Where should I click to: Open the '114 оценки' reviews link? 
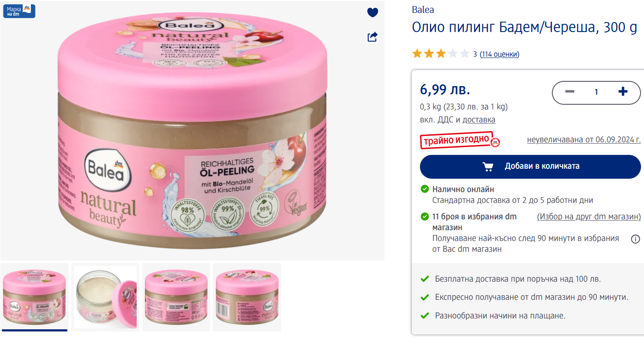(x=500, y=54)
